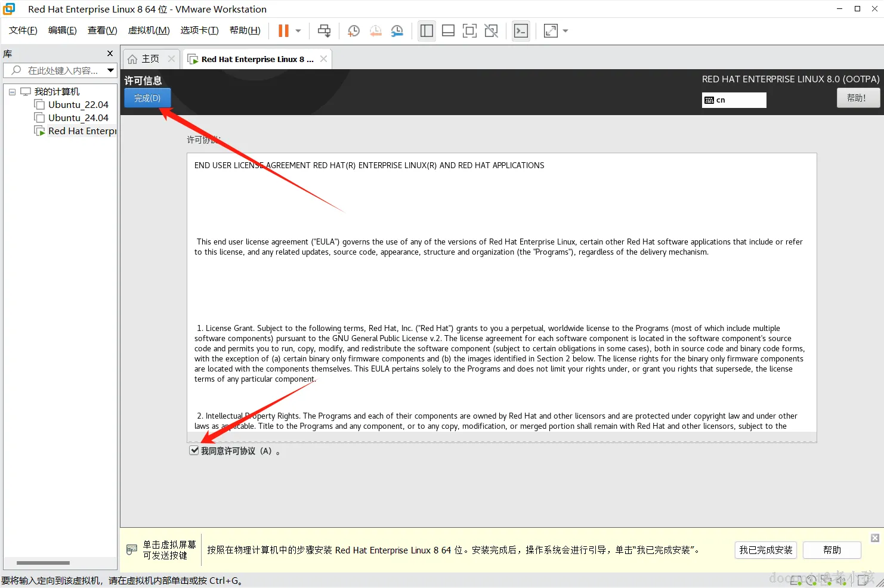This screenshot has width=884, height=588.
Task: Click the 我已完成安装 button
Action: (x=766, y=550)
